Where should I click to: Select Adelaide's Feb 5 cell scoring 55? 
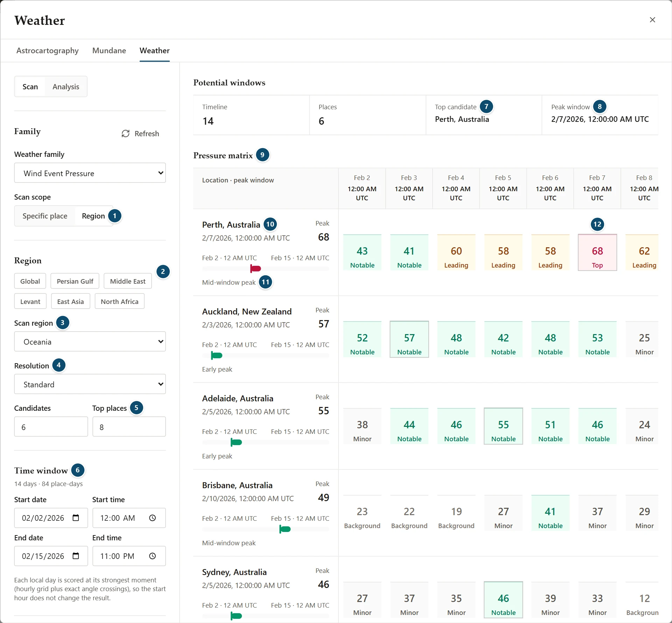pos(503,426)
